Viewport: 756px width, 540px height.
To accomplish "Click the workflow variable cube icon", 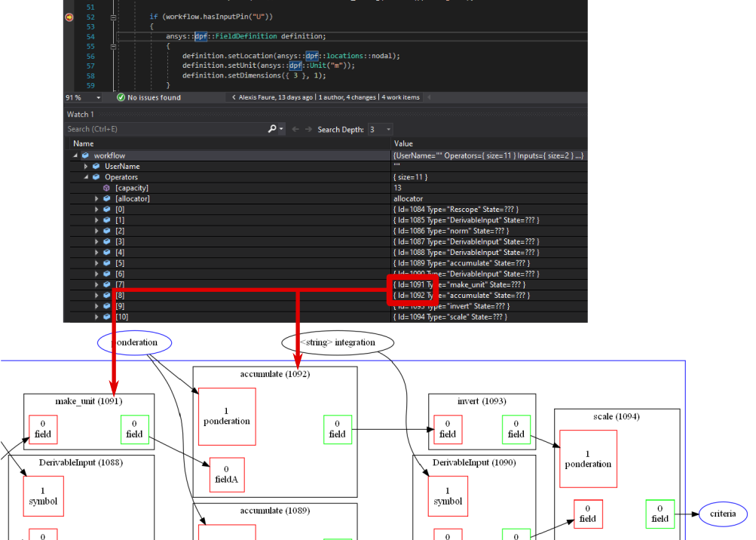I will tap(85, 155).
